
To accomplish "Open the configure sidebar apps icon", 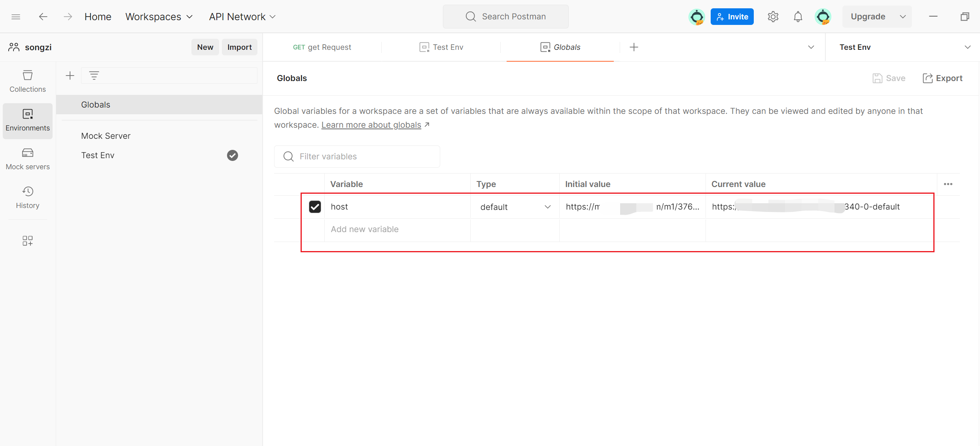I will (x=28, y=241).
